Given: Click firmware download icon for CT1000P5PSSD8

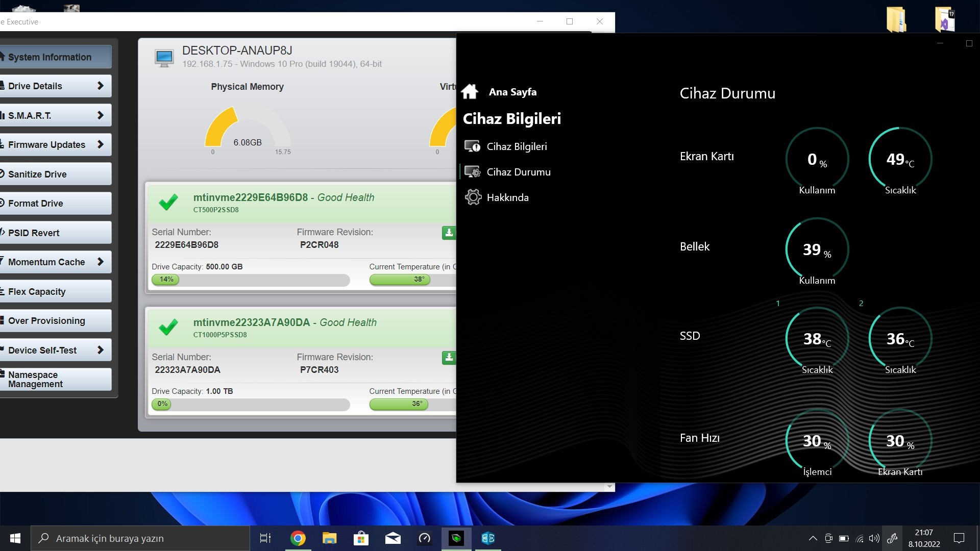Looking at the screenshot, I should point(449,357).
